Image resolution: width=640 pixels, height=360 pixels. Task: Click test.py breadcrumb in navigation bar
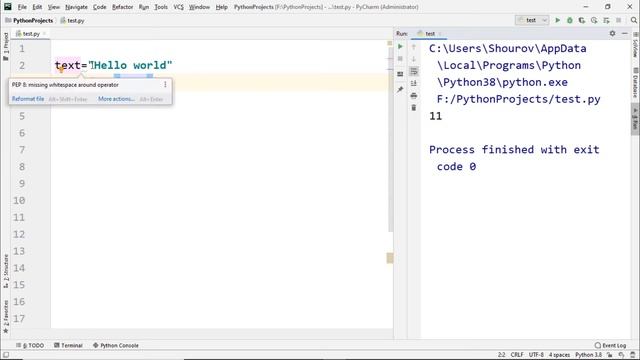(73, 20)
